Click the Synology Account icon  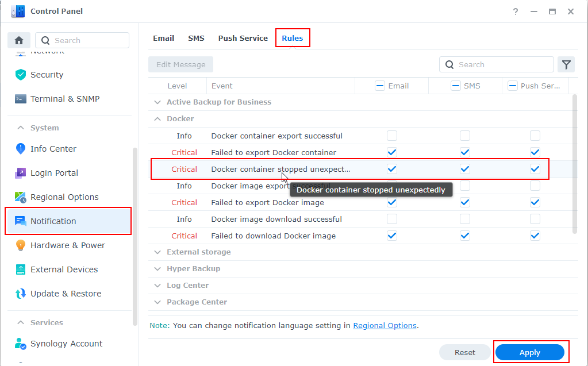21,344
